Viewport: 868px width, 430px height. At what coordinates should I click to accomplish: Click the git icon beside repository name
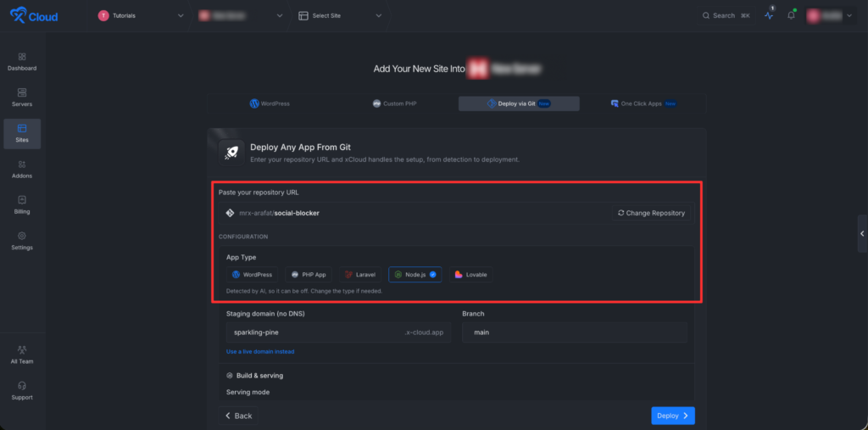click(x=230, y=213)
